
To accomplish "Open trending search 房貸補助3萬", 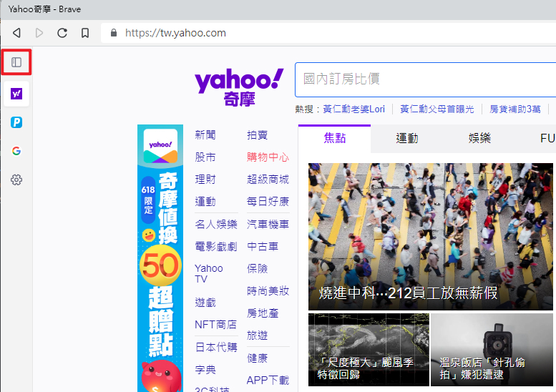I will click(515, 109).
